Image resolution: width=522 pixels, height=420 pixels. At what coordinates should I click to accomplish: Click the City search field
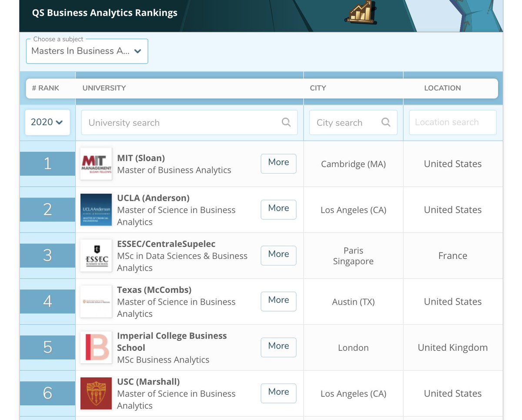click(353, 122)
